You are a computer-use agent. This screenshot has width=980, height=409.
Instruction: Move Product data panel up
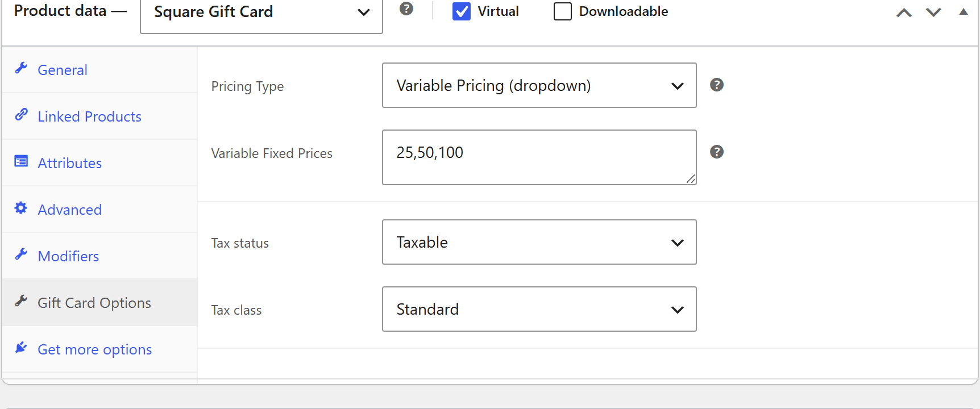904,12
